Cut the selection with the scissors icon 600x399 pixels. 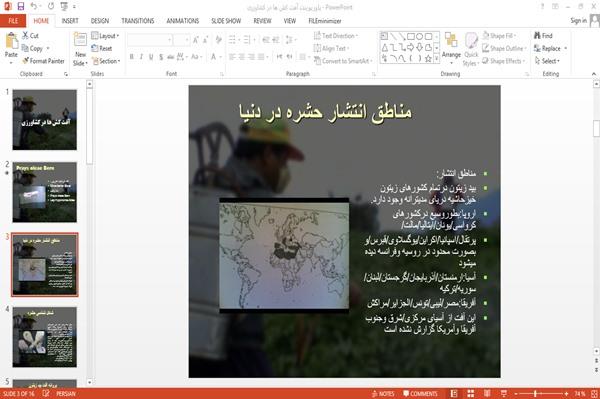(26, 36)
